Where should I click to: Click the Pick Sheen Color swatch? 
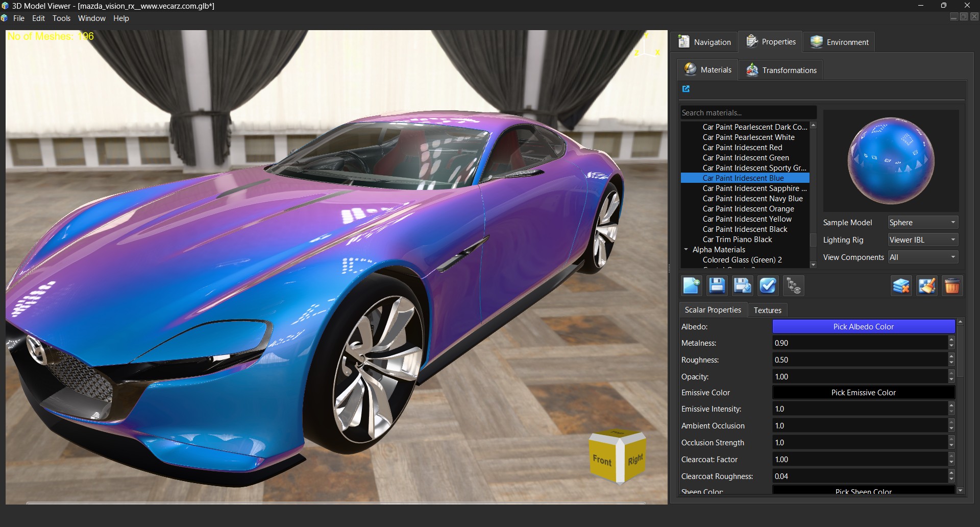click(x=863, y=491)
